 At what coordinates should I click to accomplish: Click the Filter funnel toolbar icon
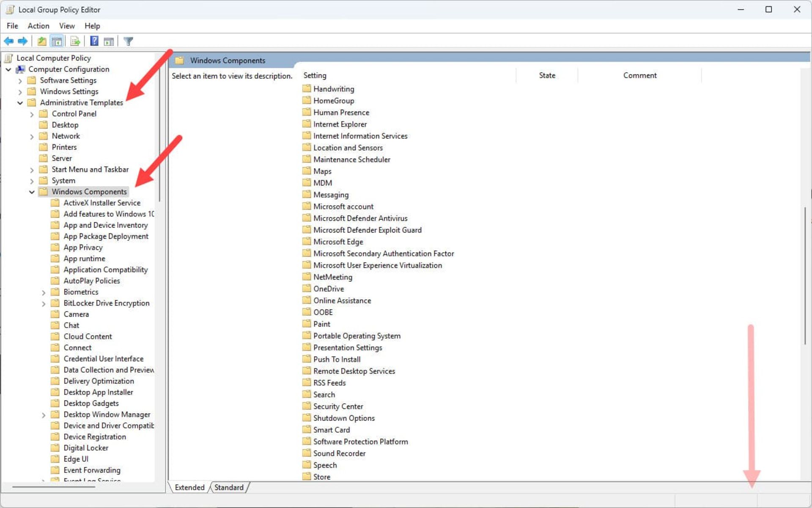(128, 41)
